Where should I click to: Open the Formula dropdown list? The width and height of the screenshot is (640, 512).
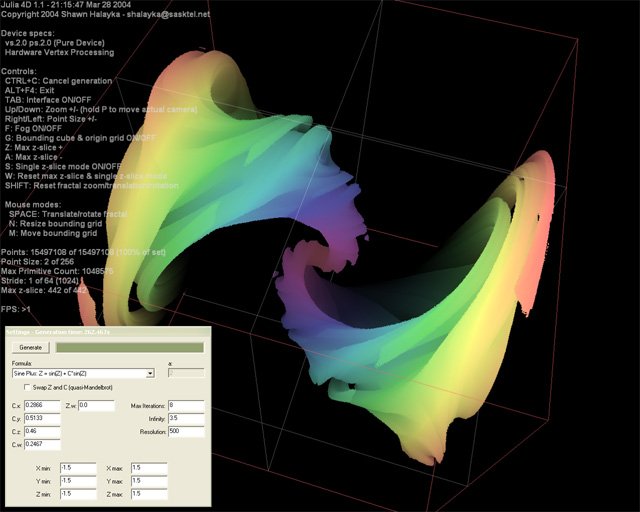pos(149,373)
